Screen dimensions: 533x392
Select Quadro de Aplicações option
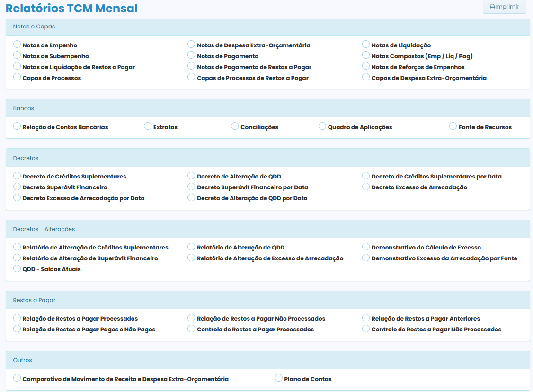(x=322, y=126)
